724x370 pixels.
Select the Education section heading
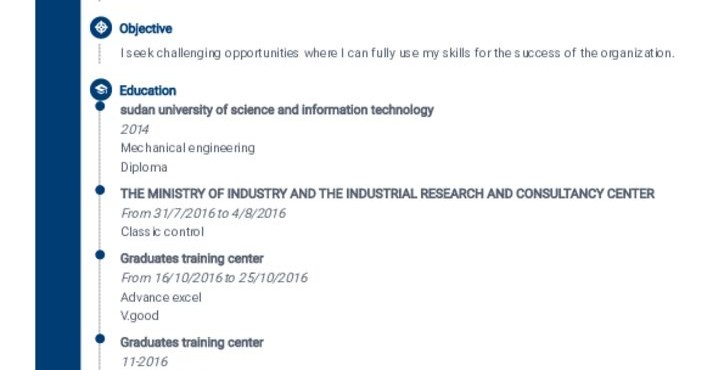[148, 91]
